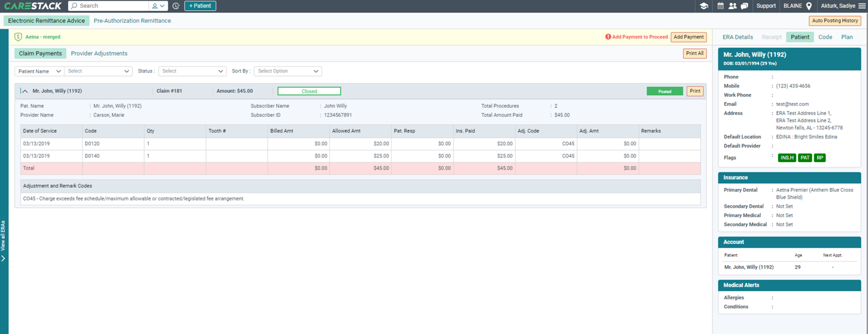Image resolution: width=868 pixels, height=334 pixels.
Task: Open the hamburger menu beside Akturk, Sadiye
Action: click(x=861, y=6)
